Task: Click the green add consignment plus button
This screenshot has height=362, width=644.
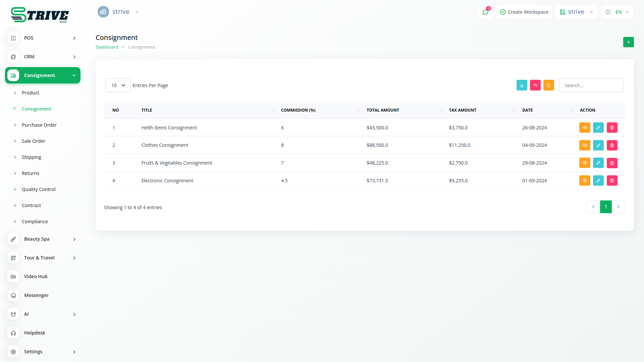Action: (628, 42)
